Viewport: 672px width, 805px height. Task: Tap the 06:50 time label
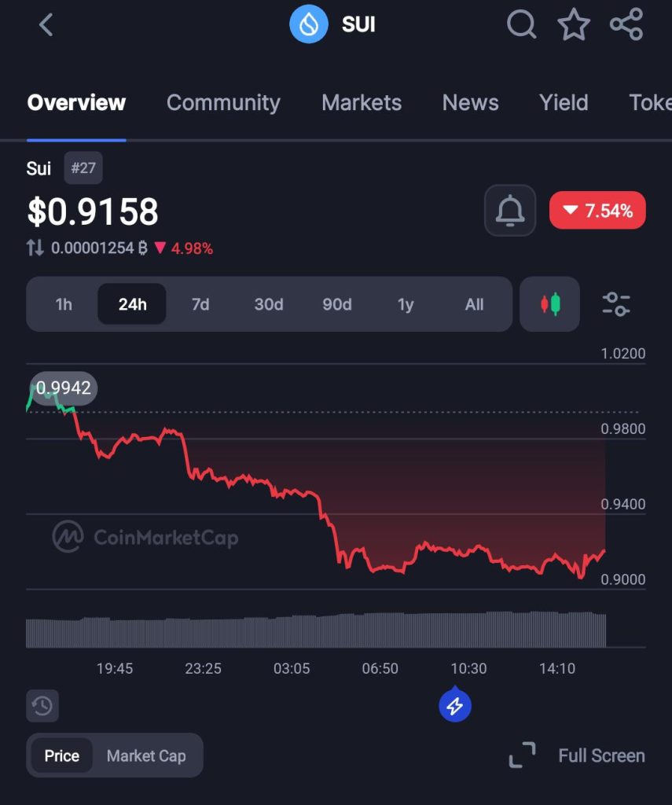[x=380, y=668]
